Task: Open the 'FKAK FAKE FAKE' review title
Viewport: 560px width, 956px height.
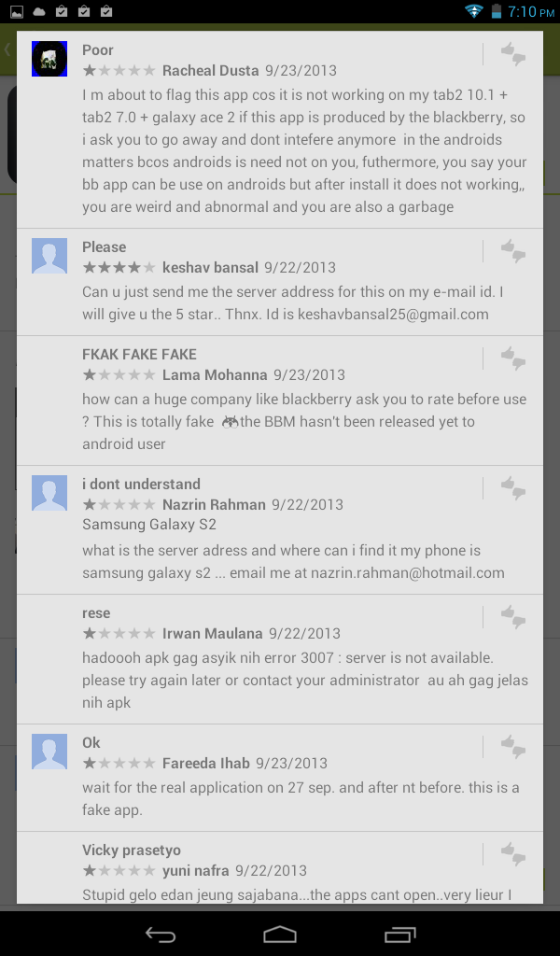Action: click(x=140, y=354)
